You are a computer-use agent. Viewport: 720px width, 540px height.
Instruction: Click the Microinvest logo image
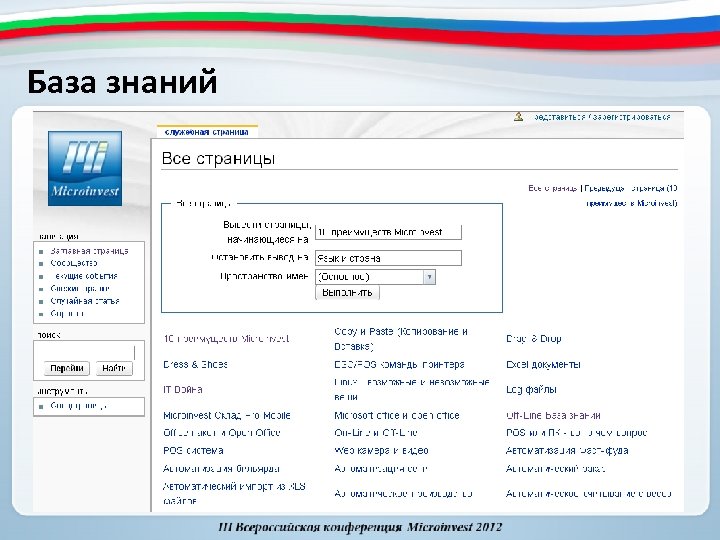85,168
